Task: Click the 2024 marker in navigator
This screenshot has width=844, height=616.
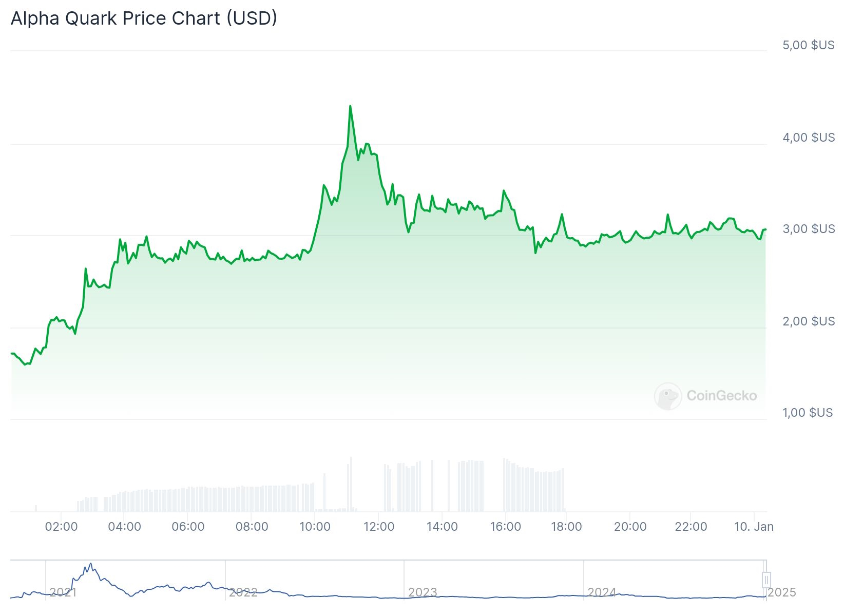Action: [601, 592]
